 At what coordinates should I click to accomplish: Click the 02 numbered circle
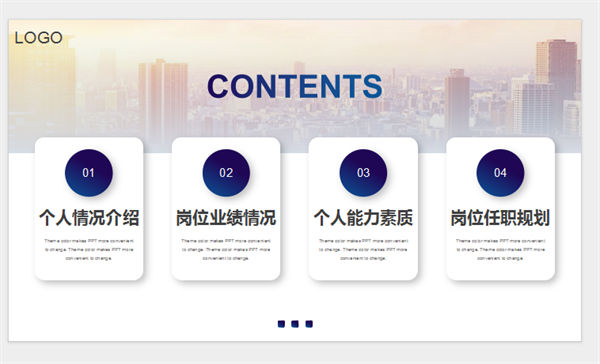pyautogui.click(x=226, y=173)
